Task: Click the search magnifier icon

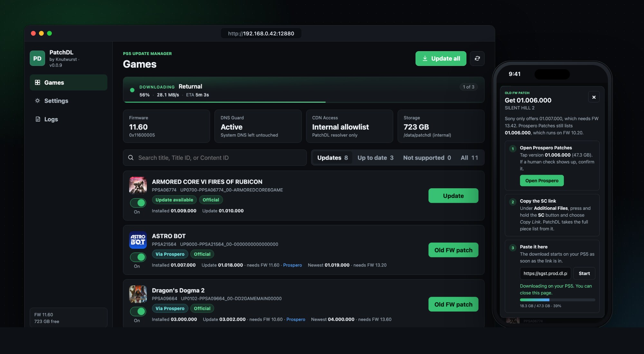Action: [x=131, y=158]
